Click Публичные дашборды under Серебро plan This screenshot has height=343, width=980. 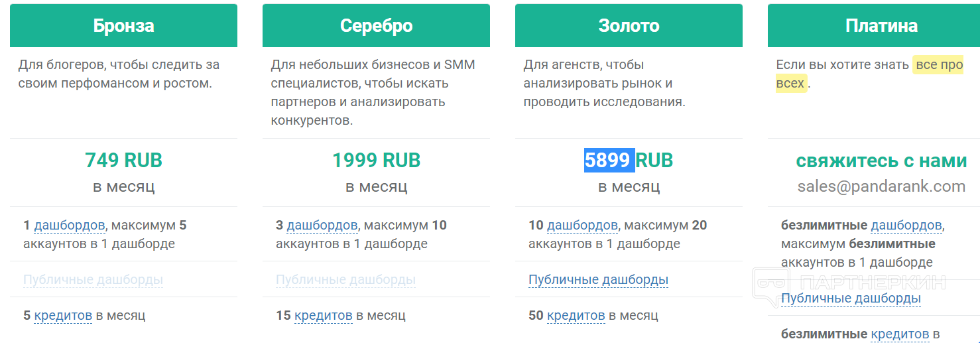click(345, 280)
